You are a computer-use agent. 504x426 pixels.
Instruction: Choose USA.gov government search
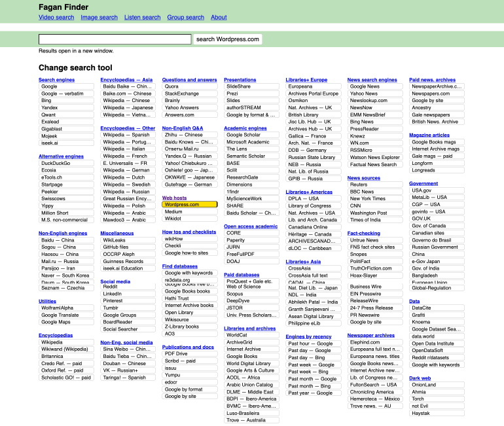[437, 190]
